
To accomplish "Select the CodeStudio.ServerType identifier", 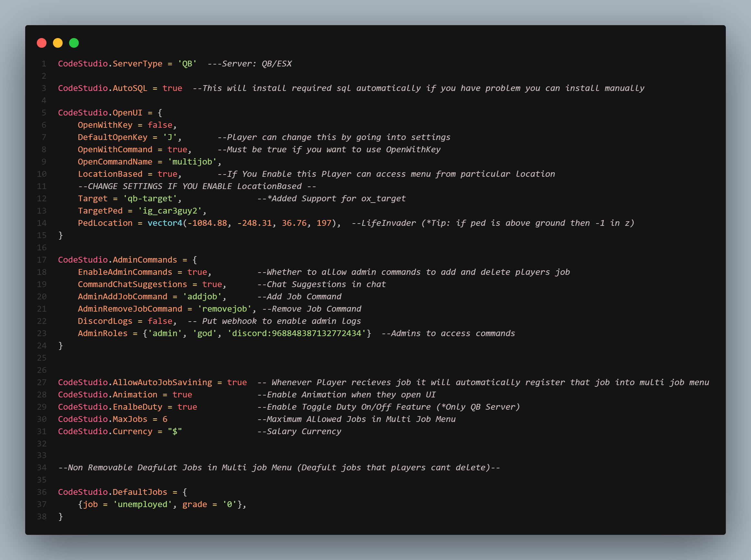I will click(x=110, y=64).
